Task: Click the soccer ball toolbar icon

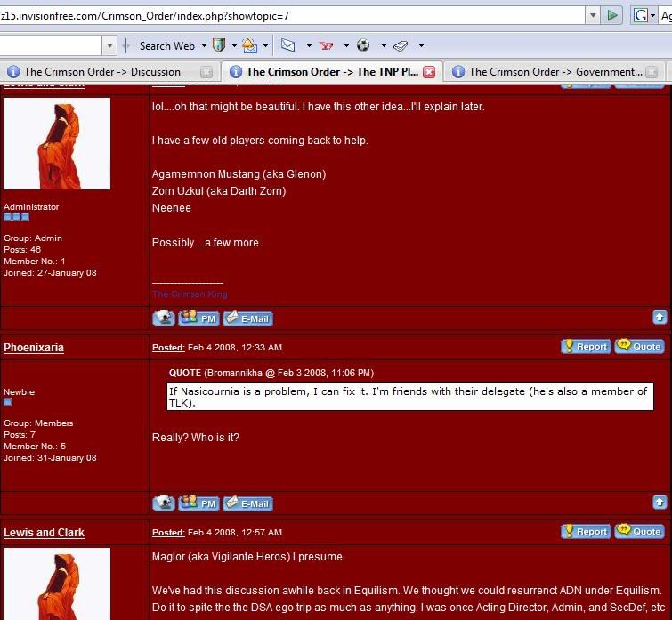Action: coord(363,45)
